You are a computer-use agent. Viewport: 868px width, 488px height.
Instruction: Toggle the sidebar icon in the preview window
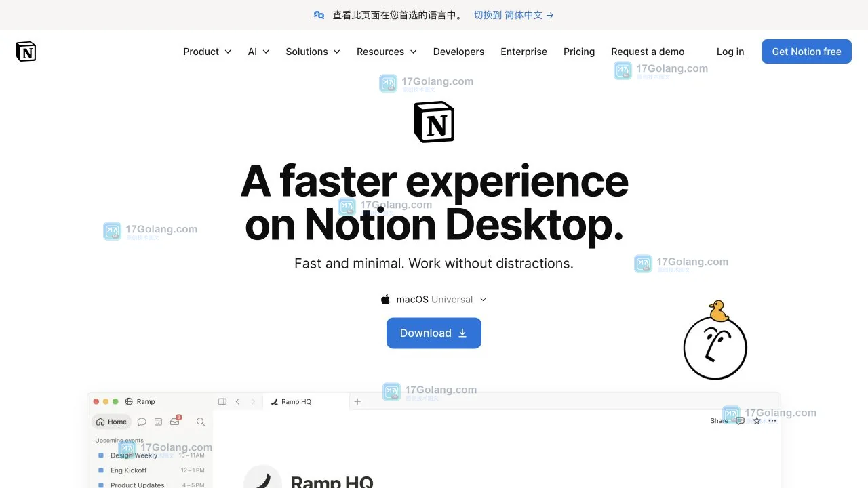[222, 402]
